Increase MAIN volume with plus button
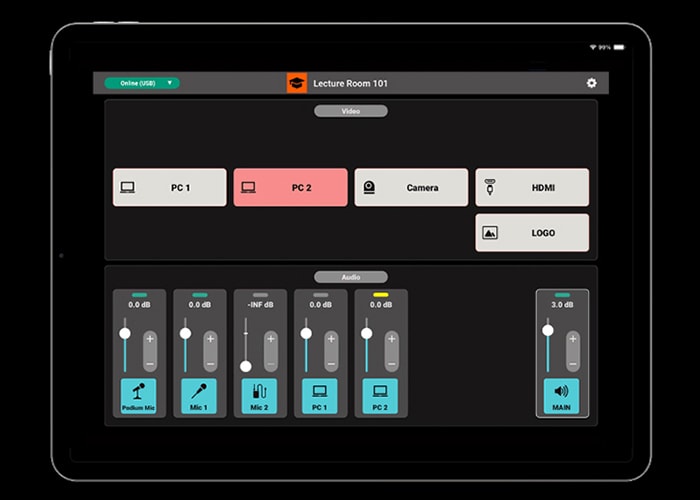The width and height of the screenshot is (700, 500). (572, 337)
